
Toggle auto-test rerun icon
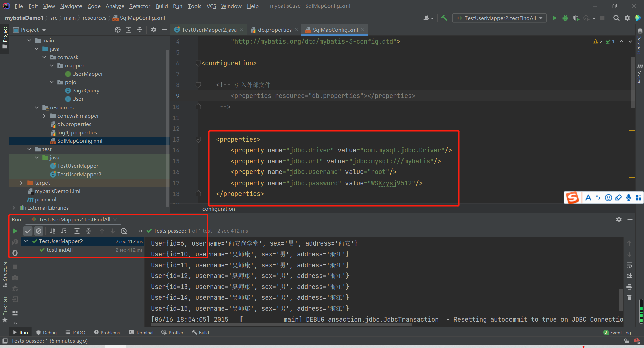click(x=15, y=253)
